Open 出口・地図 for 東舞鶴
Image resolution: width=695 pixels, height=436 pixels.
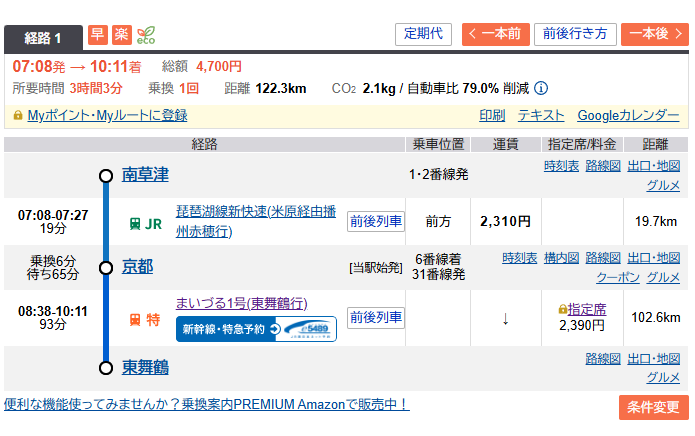(654, 358)
